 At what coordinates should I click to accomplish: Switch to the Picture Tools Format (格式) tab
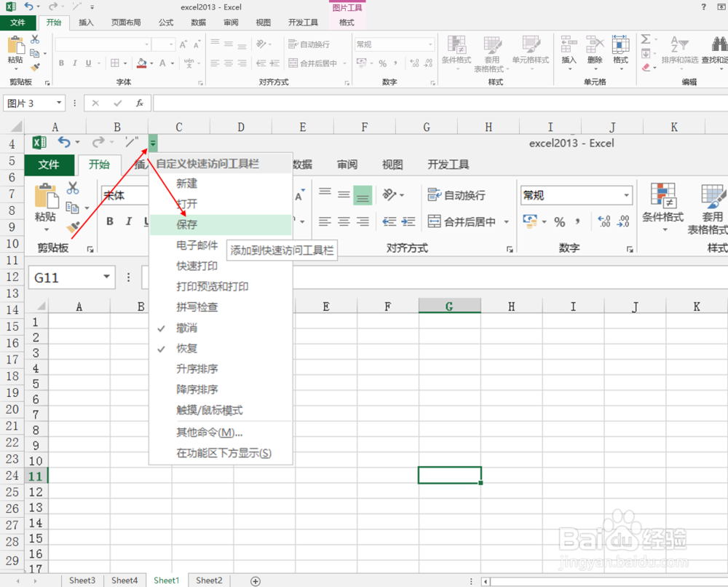(x=347, y=23)
